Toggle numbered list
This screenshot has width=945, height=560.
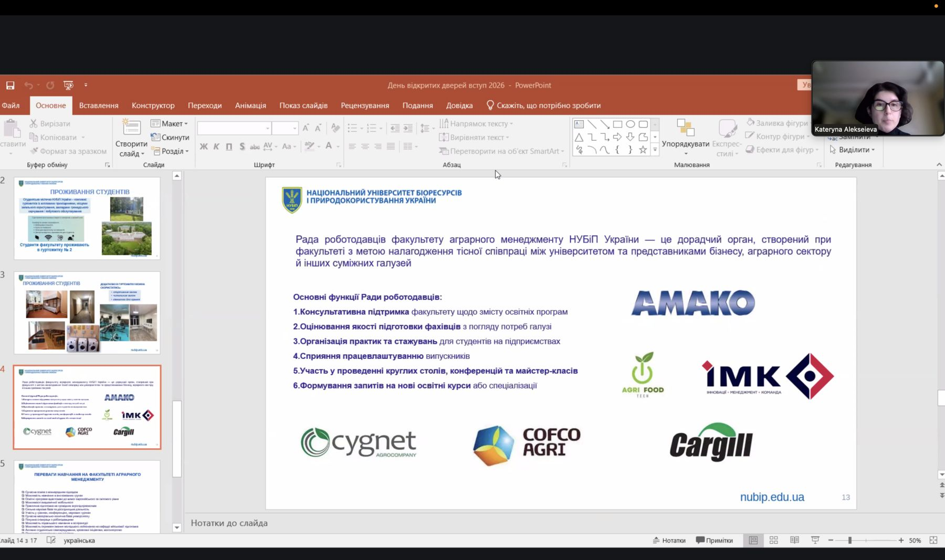[372, 128]
